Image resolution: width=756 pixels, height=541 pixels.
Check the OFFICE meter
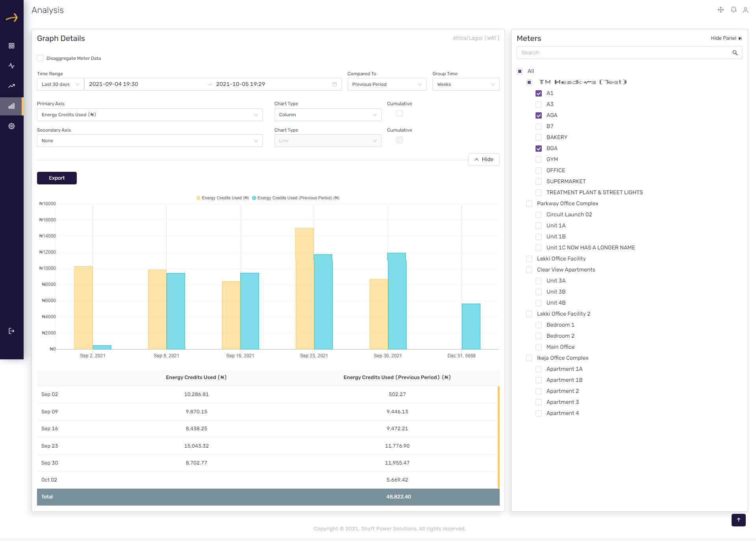pos(539,171)
